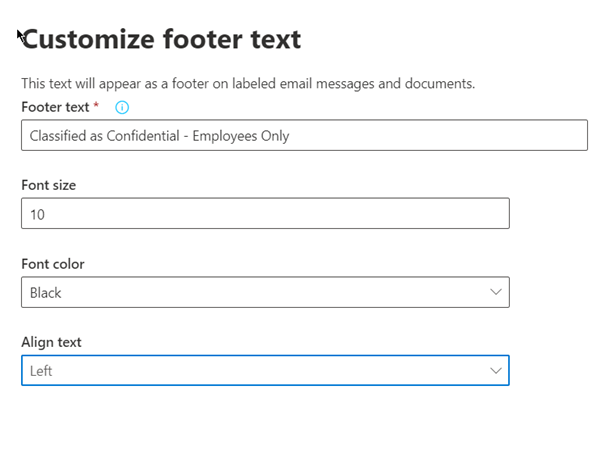
Task: Expand the Align text dropdown showing Left
Action: pos(265,370)
